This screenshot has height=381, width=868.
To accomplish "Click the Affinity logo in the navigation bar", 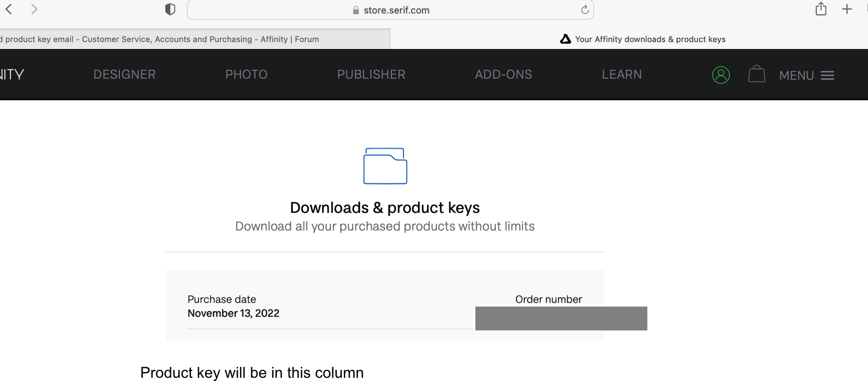I will click(12, 74).
